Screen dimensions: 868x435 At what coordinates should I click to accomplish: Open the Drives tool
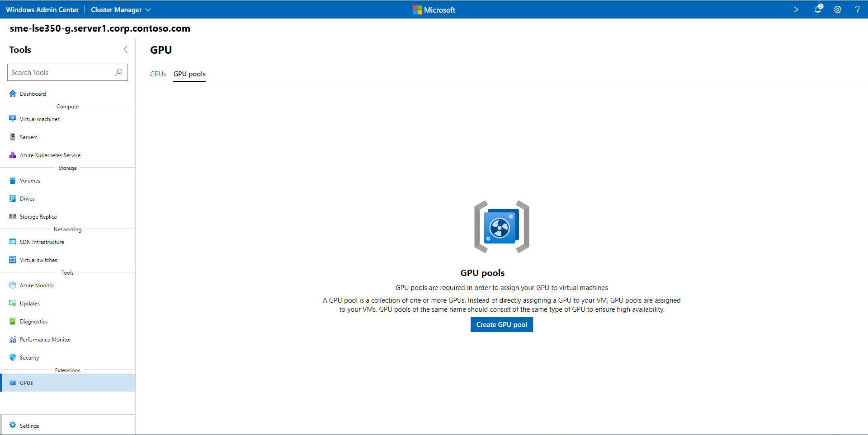coord(27,198)
